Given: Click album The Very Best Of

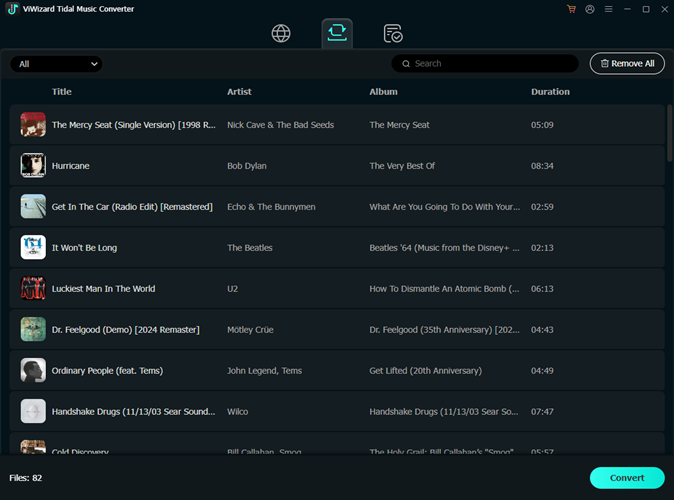Looking at the screenshot, I should [402, 166].
